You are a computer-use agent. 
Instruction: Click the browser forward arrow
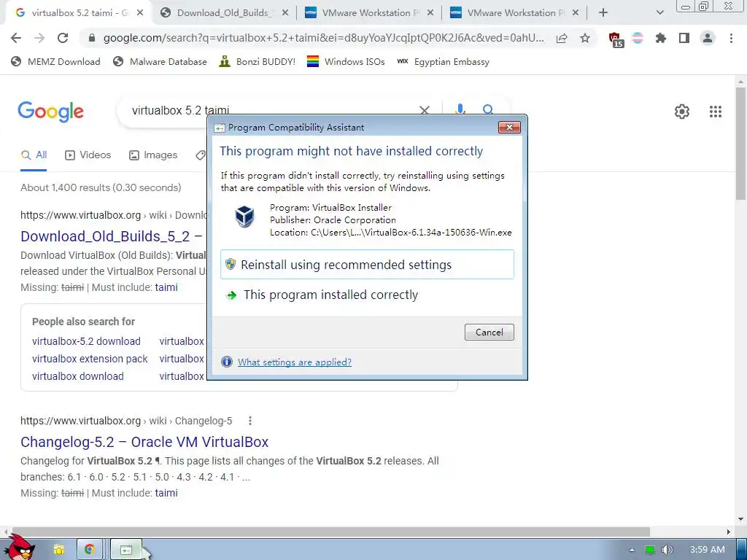[39, 38]
